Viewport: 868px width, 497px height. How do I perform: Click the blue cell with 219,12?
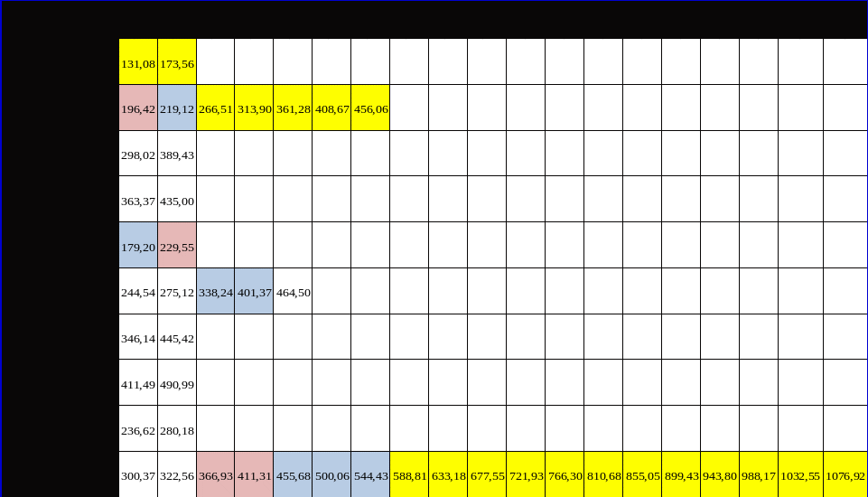click(x=177, y=108)
